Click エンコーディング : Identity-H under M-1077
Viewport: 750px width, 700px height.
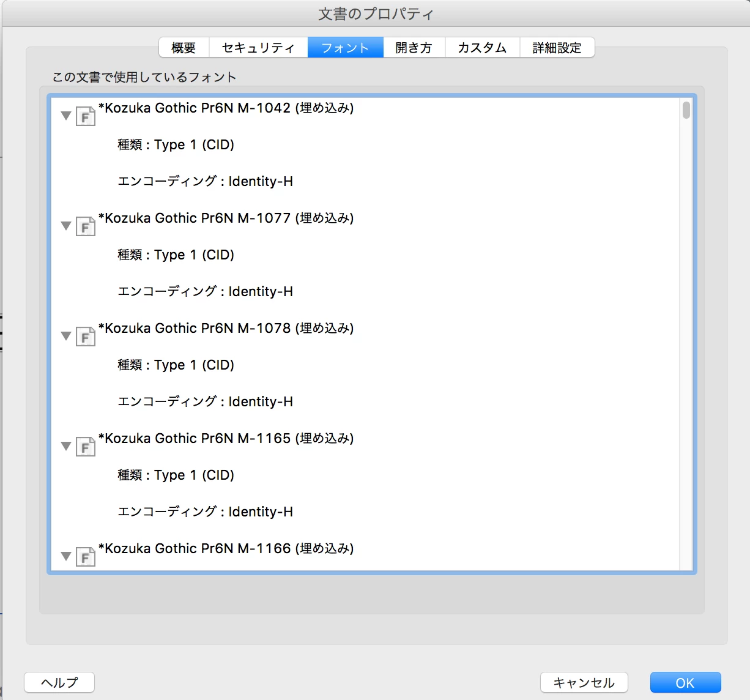coord(205,291)
